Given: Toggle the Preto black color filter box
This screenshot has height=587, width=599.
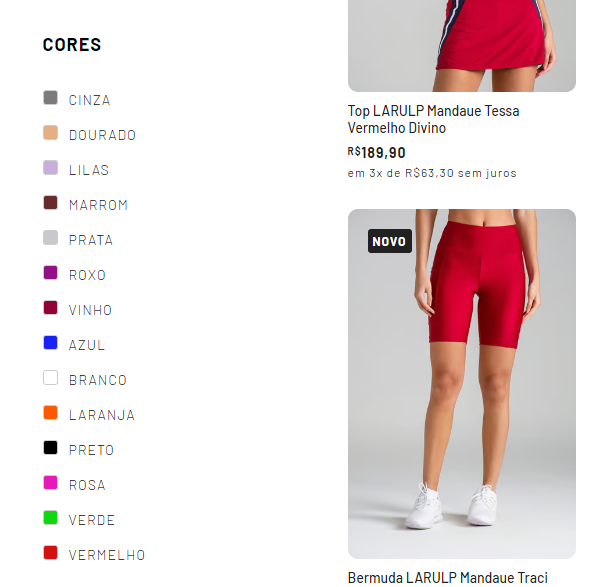Looking at the screenshot, I should pyautogui.click(x=50, y=448).
